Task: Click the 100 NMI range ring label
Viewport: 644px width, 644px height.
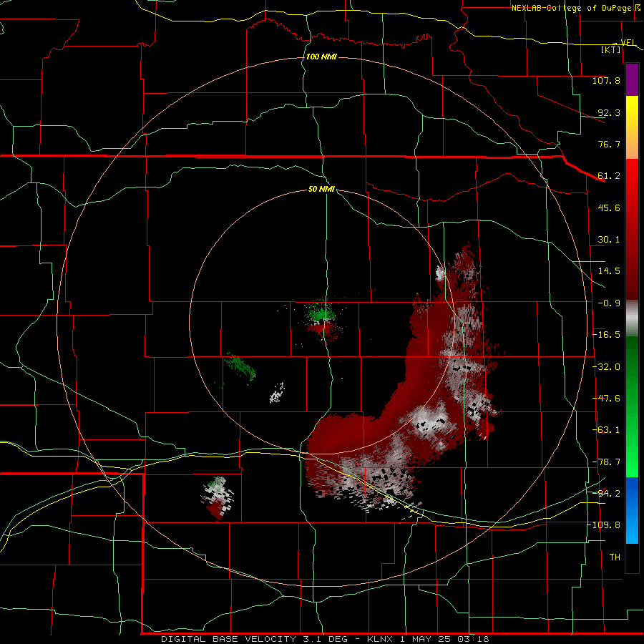Action: pos(321,57)
